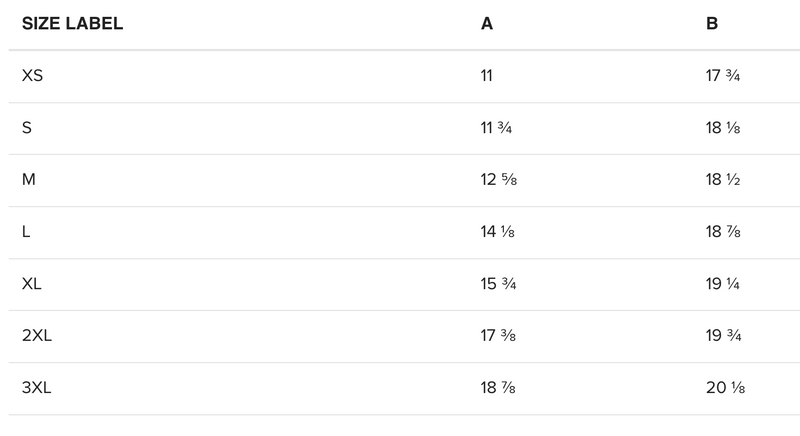Select the L size label cell
The width and height of the screenshot is (800, 436).
coord(26,232)
